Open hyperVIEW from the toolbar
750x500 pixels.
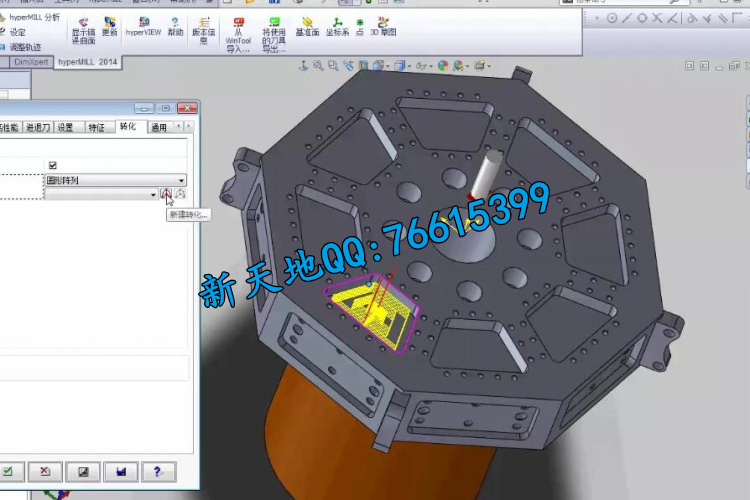(143, 26)
